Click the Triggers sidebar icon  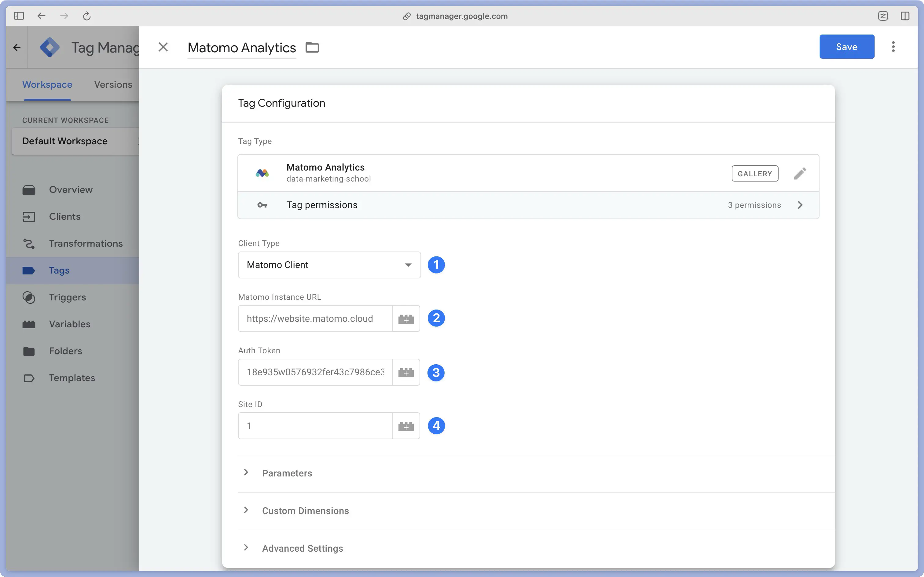[29, 297]
